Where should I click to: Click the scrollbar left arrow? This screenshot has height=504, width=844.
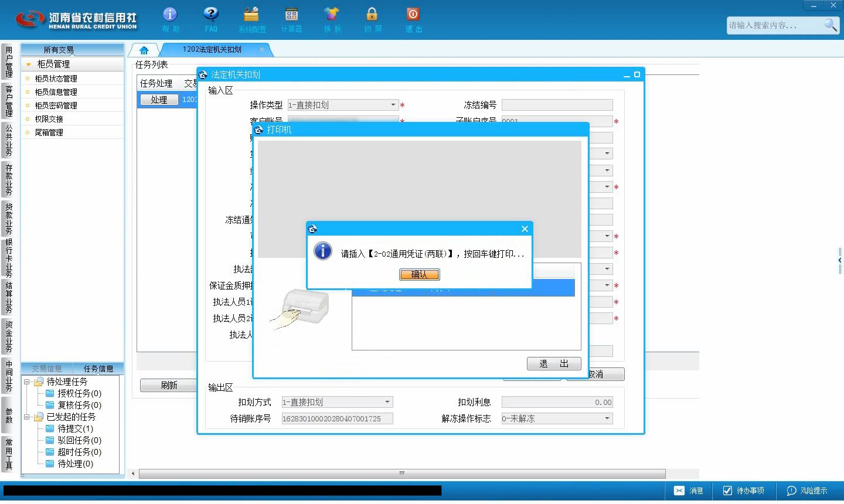pos(134,474)
